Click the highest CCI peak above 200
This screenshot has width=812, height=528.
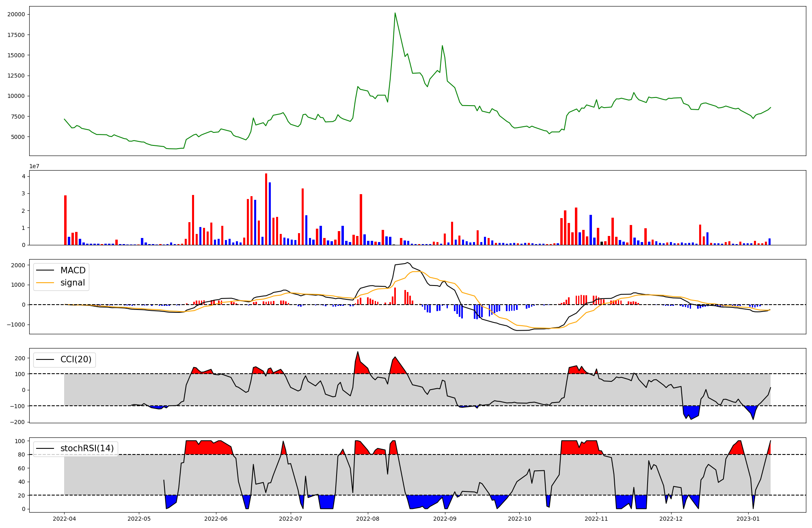coord(358,352)
